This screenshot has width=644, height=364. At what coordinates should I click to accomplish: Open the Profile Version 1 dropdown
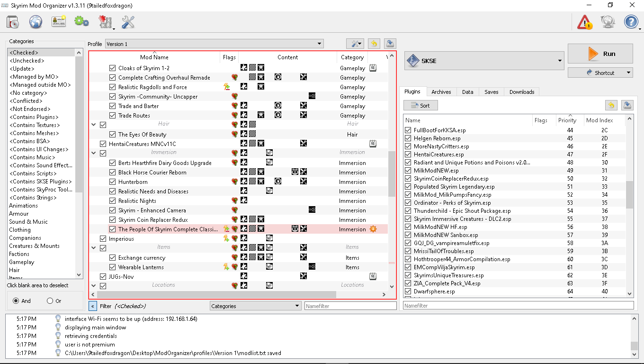tap(215, 44)
